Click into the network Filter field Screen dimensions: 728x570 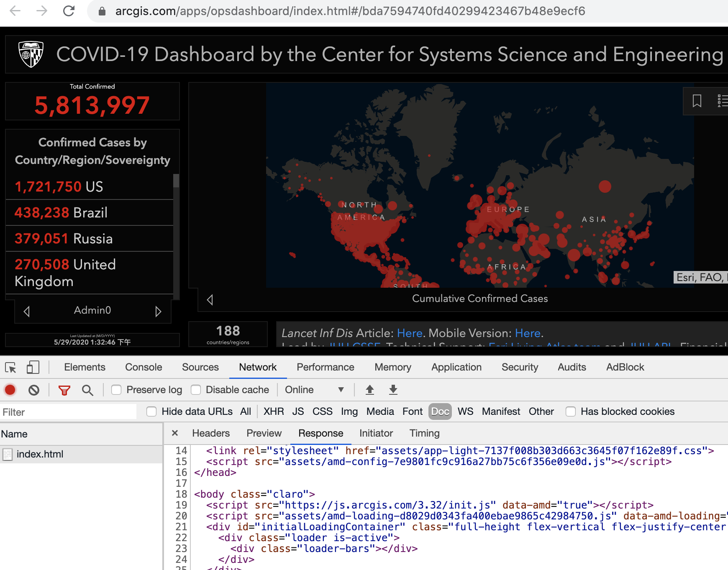68,412
